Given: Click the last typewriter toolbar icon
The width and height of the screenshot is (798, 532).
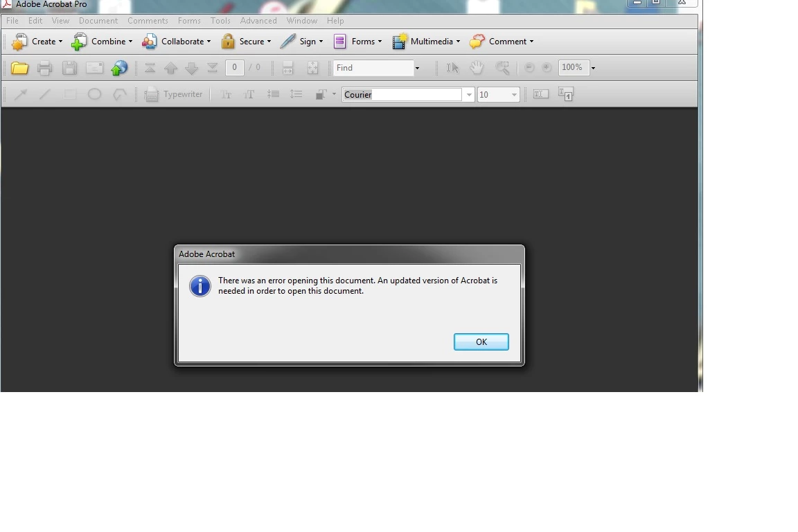Looking at the screenshot, I should click(565, 94).
